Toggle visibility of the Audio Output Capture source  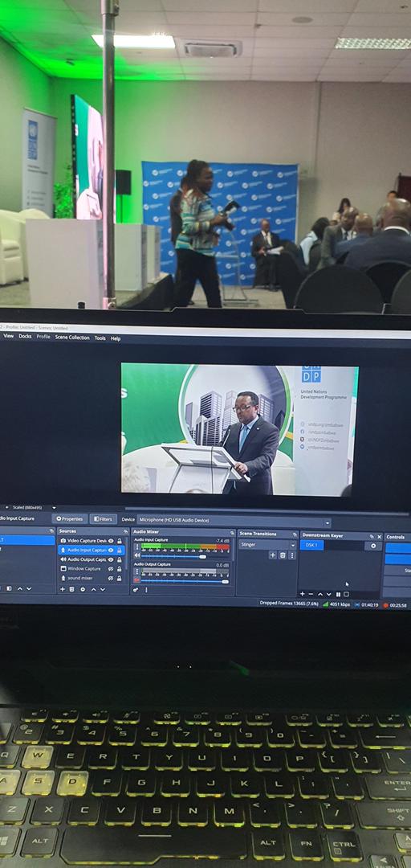[x=111, y=559]
